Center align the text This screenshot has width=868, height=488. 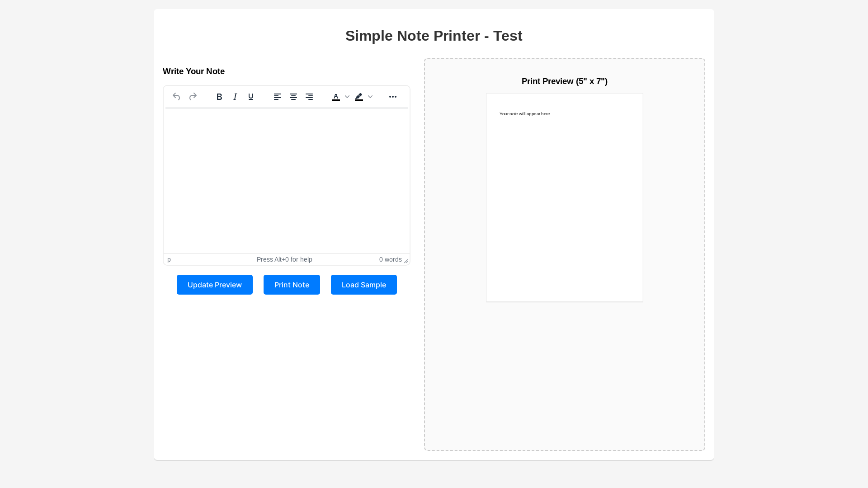[x=293, y=97]
